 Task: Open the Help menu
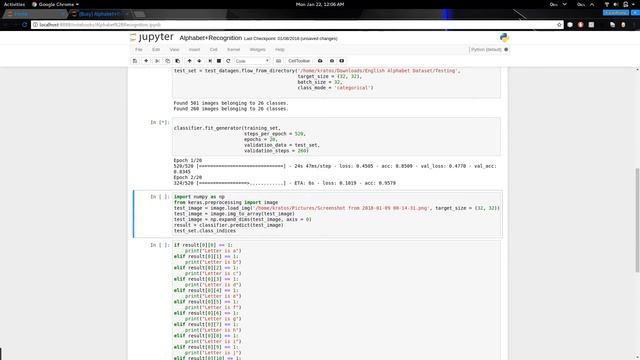click(x=280, y=49)
